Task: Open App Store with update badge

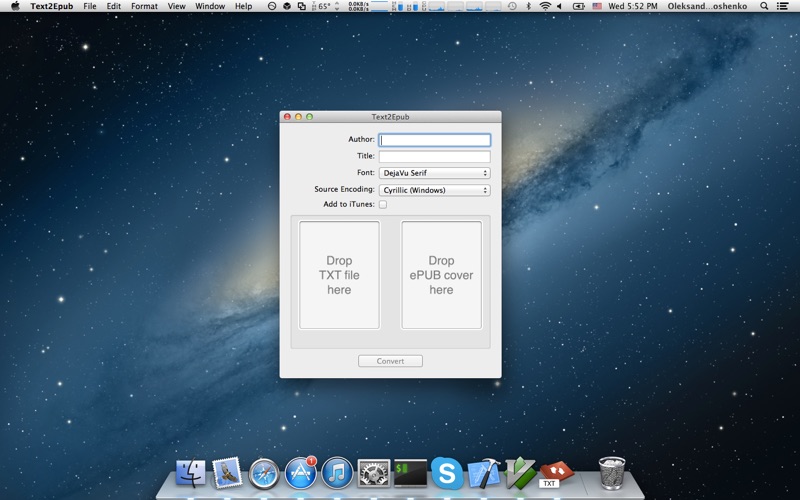Action: 301,472
